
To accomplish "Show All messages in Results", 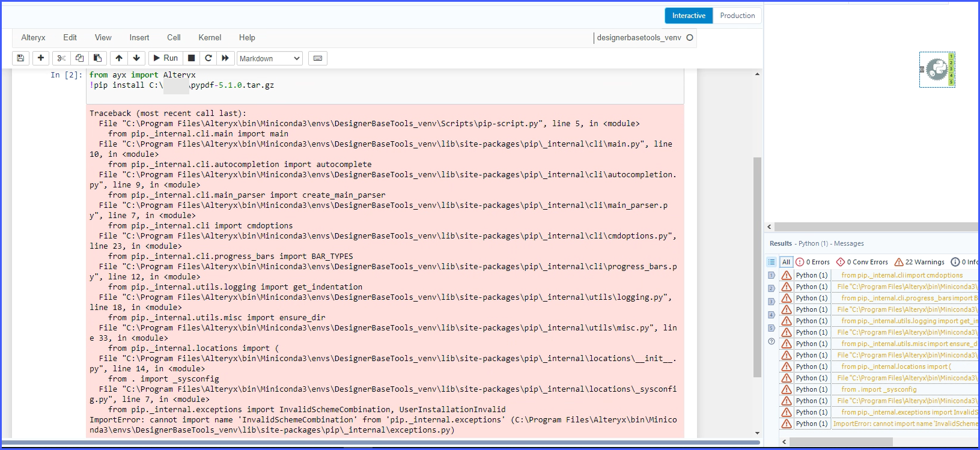I will pyautogui.click(x=786, y=262).
